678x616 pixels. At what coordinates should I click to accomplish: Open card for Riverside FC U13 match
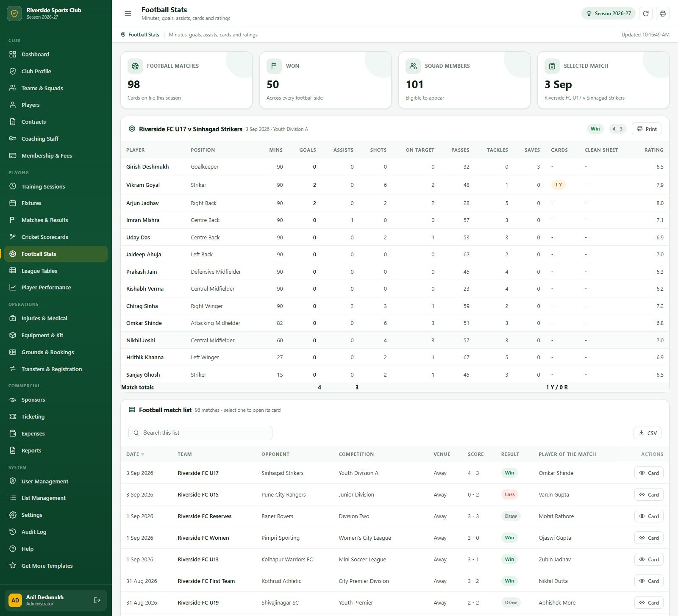pyautogui.click(x=648, y=560)
